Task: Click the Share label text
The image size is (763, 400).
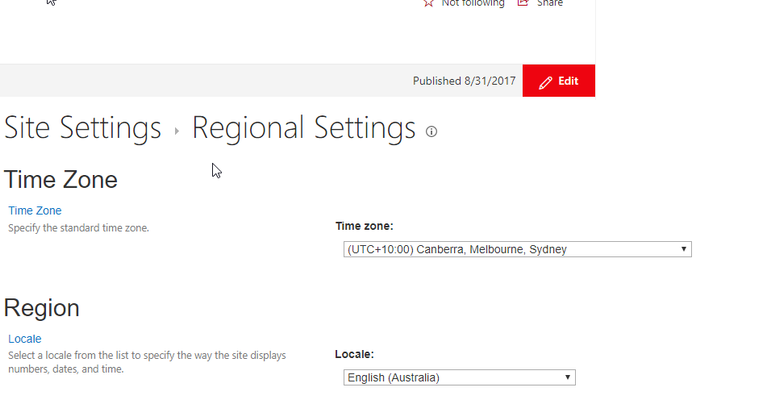Action: [x=550, y=3]
